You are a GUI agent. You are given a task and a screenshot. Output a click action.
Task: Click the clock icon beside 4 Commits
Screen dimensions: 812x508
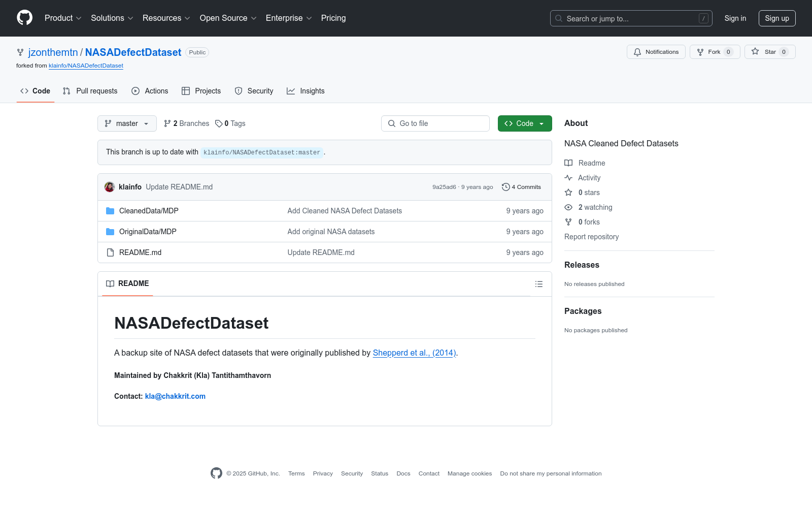pyautogui.click(x=505, y=187)
